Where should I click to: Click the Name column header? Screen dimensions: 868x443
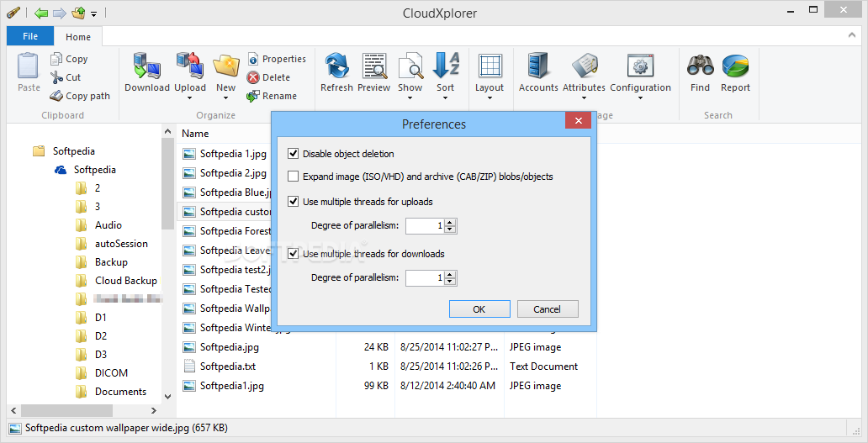195,134
